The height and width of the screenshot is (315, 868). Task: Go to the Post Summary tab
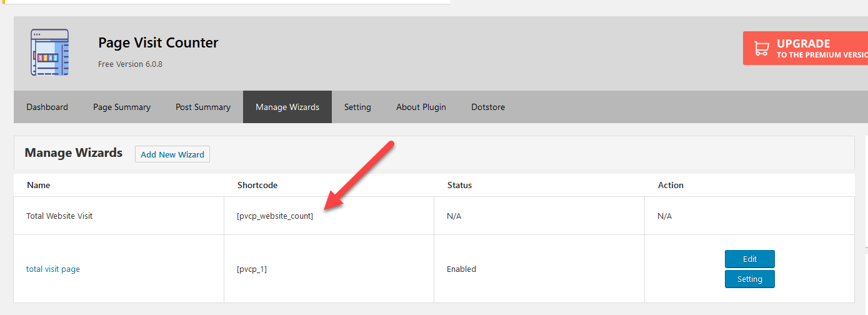[203, 107]
